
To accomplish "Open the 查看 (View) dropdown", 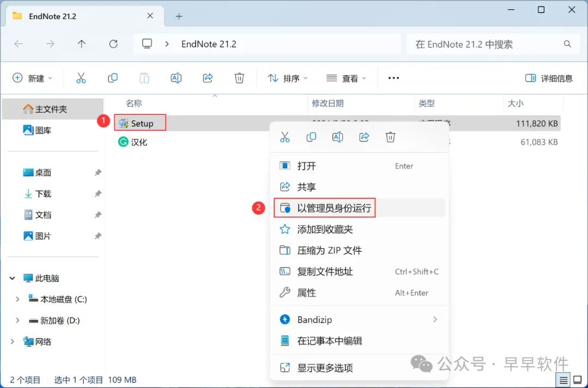I will [x=346, y=78].
